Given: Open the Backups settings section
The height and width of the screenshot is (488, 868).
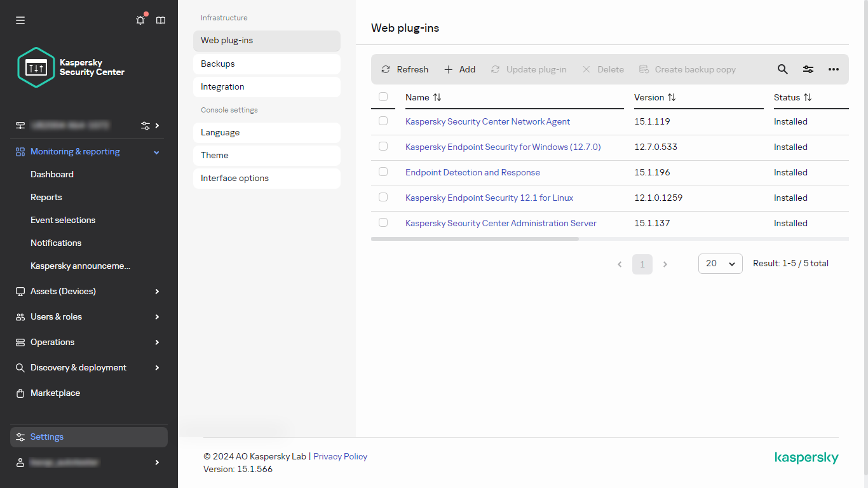Looking at the screenshot, I should point(266,64).
